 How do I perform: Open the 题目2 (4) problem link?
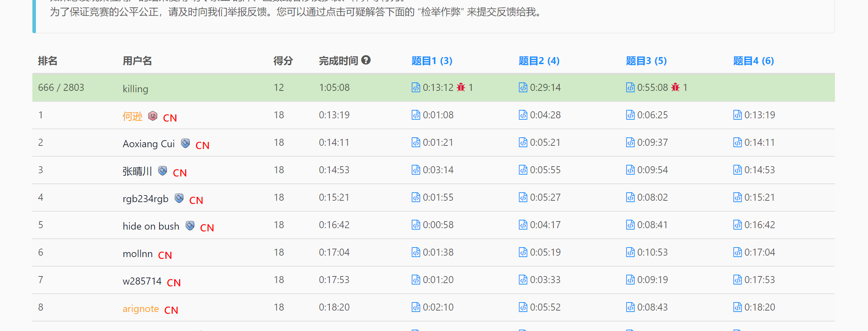click(539, 61)
